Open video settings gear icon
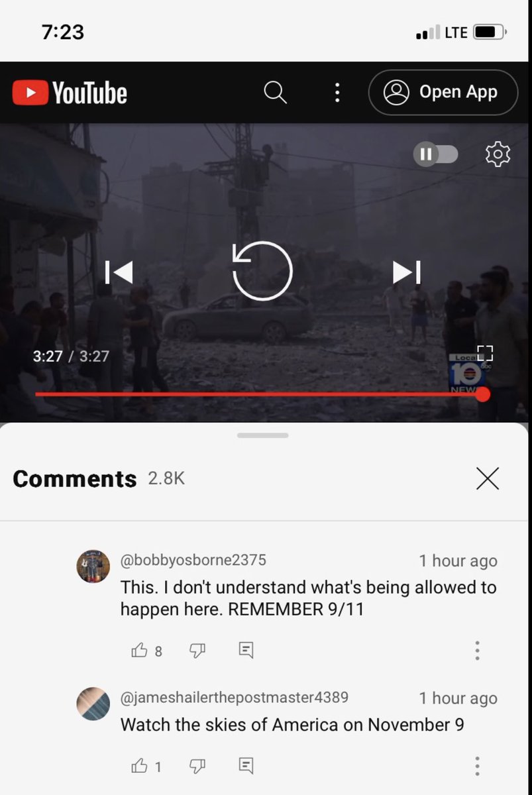Screen dimensions: 532x795 (498, 154)
